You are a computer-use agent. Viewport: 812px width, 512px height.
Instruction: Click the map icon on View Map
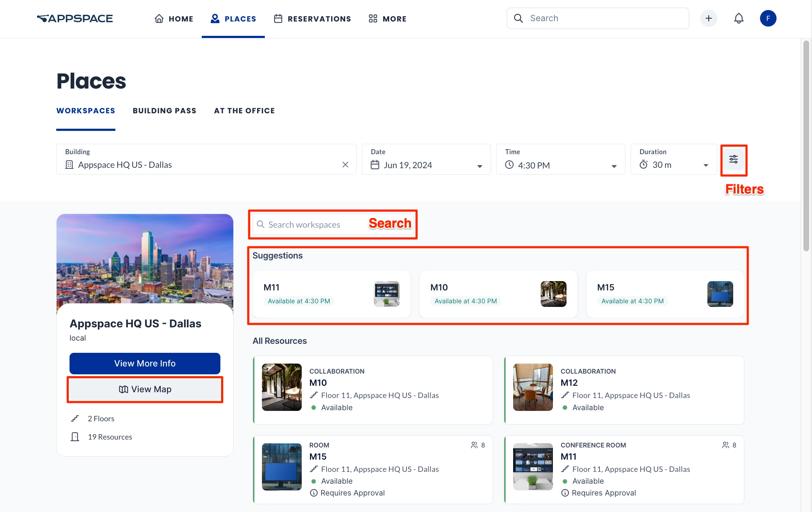[x=123, y=389]
